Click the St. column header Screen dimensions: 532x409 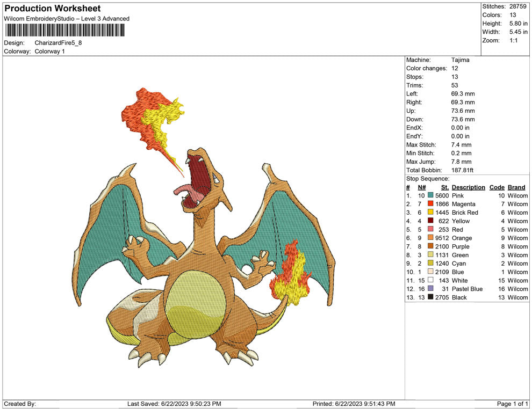(445, 187)
